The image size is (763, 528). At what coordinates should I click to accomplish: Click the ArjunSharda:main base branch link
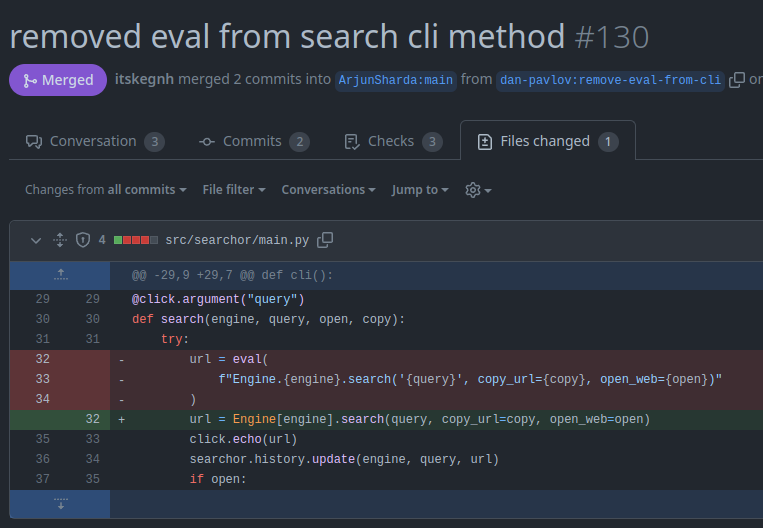[396, 80]
